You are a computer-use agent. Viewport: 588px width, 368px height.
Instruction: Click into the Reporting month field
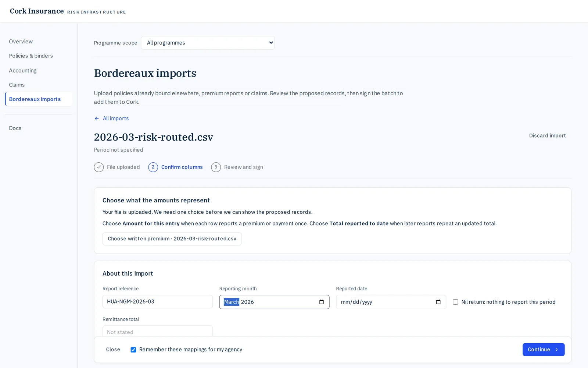[274, 302]
